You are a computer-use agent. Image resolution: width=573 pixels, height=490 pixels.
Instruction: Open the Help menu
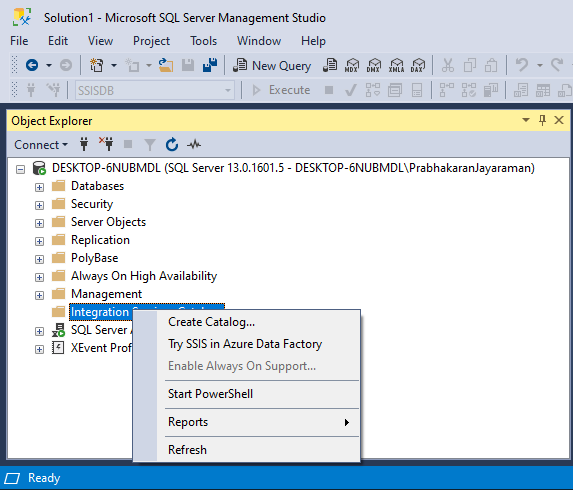pos(313,41)
